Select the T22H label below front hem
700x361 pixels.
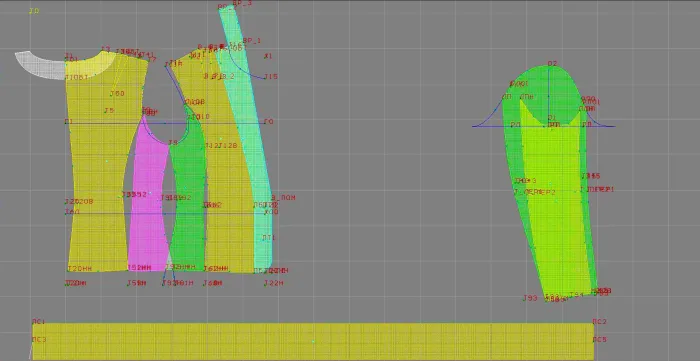pyautogui.click(x=273, y=283)
